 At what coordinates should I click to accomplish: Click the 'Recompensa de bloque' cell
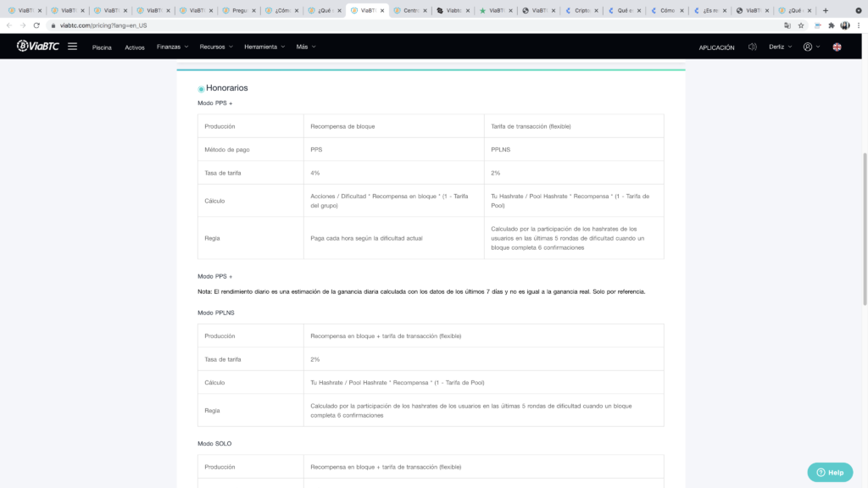393,126
